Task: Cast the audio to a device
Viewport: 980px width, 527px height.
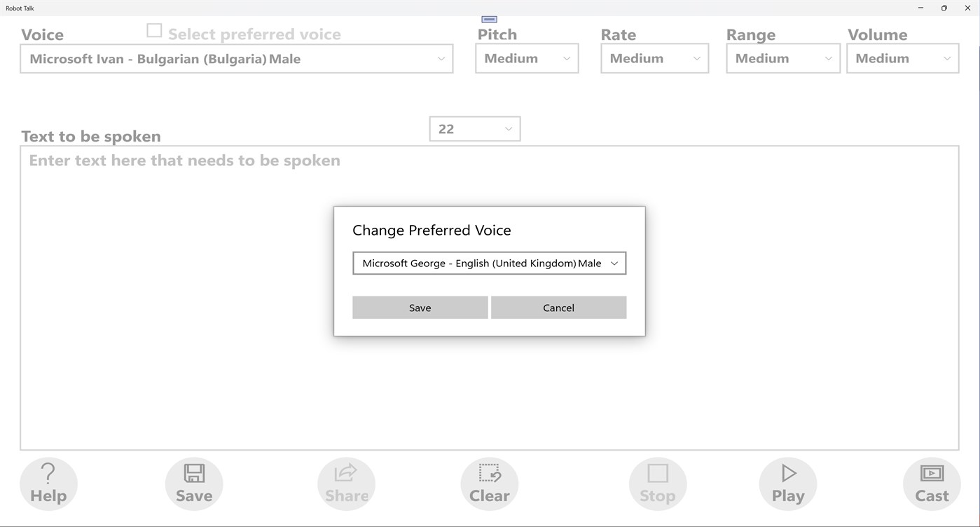Action: click(931, 483)
